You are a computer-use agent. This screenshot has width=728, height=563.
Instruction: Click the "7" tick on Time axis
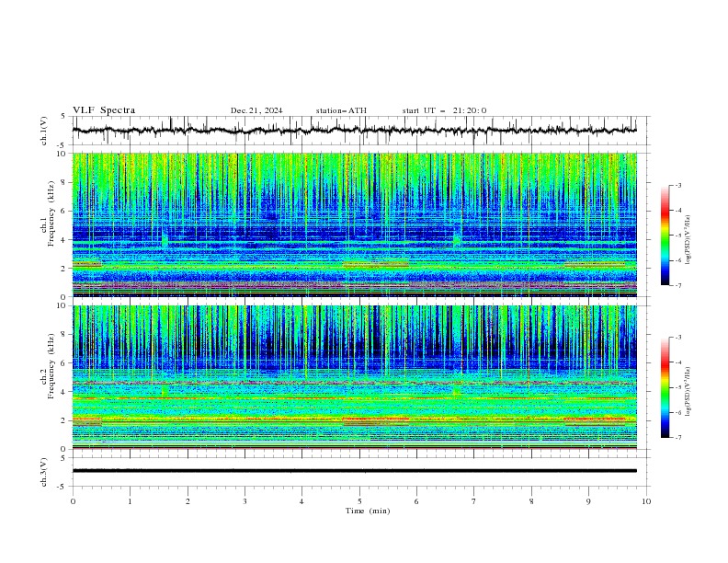pos(474,501)
